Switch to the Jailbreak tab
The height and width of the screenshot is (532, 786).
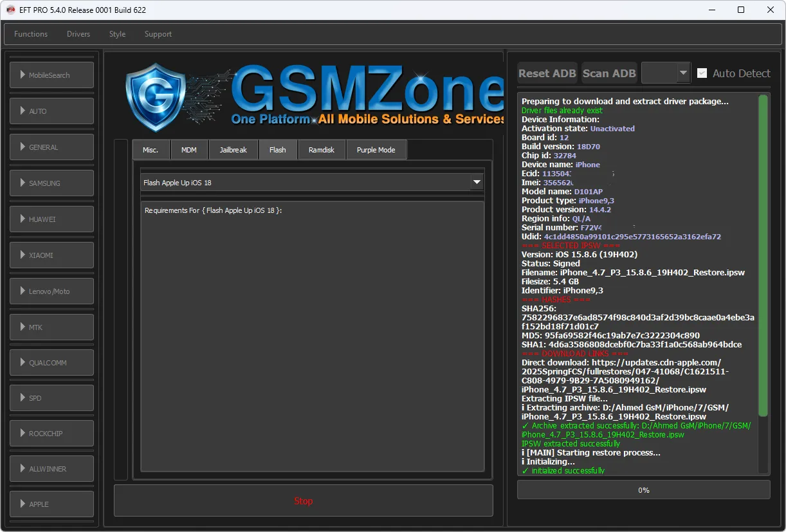(x=233, y=150)
